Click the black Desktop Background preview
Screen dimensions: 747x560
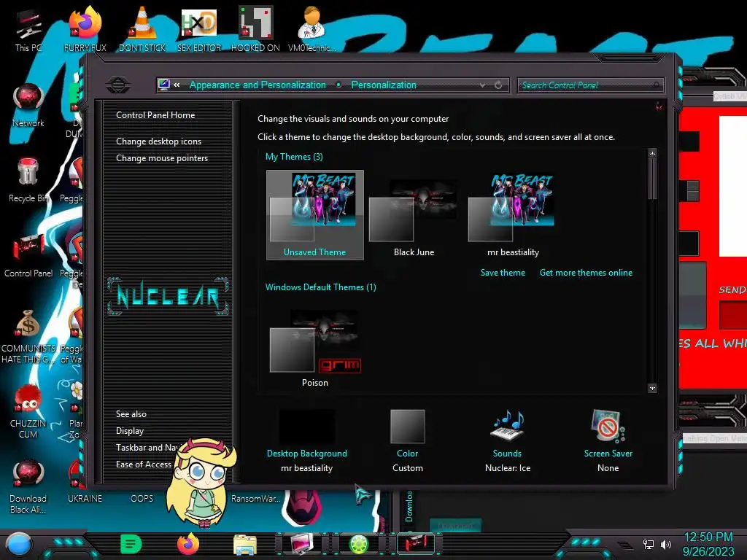(306, 426)
